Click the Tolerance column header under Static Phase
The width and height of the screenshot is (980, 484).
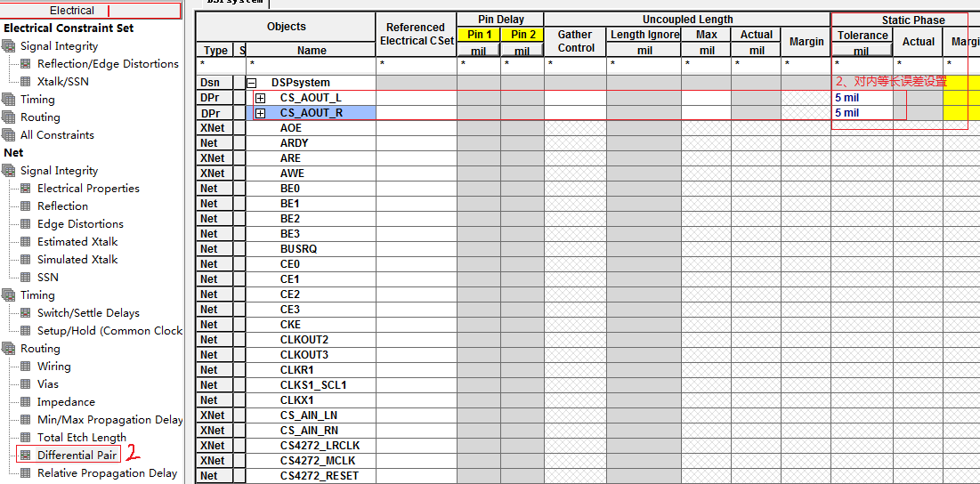(x=862, y=36)
